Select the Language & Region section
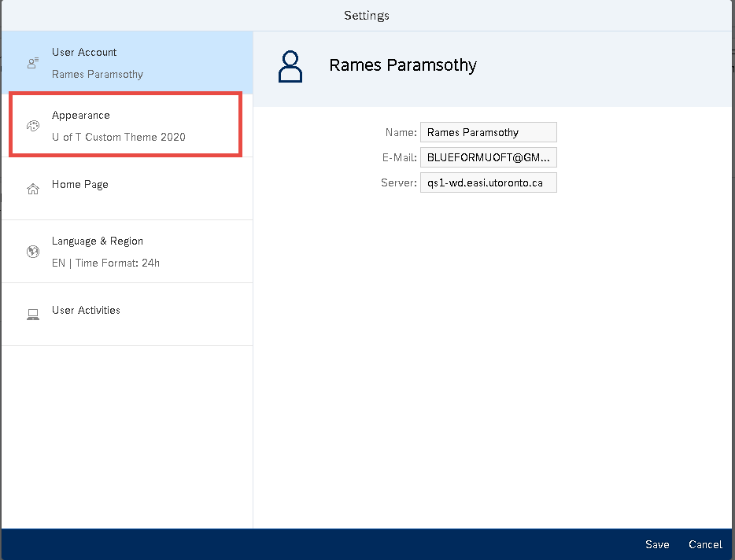Image resolution: width=735 pixels, height=560 pixels. coord(127,252)
